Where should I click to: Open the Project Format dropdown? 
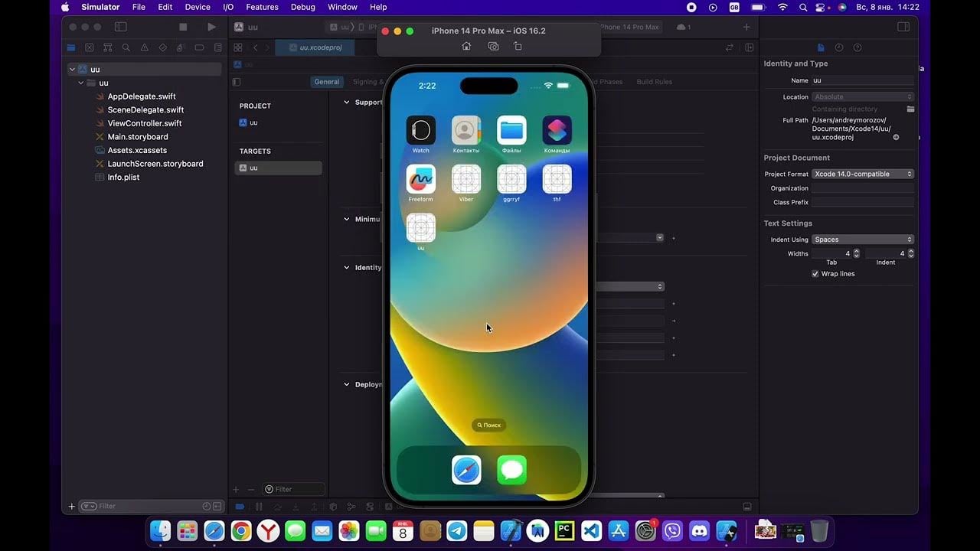point(863,174)
